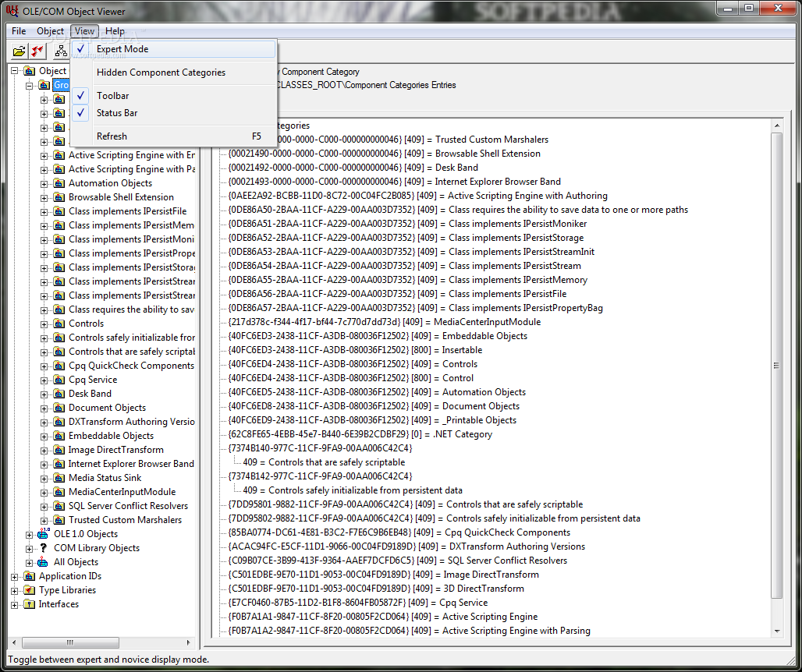Click the network tree toolbar icon
Image resolution: width=802 pixels, height=672 pixels.
[x=62, y=51]
